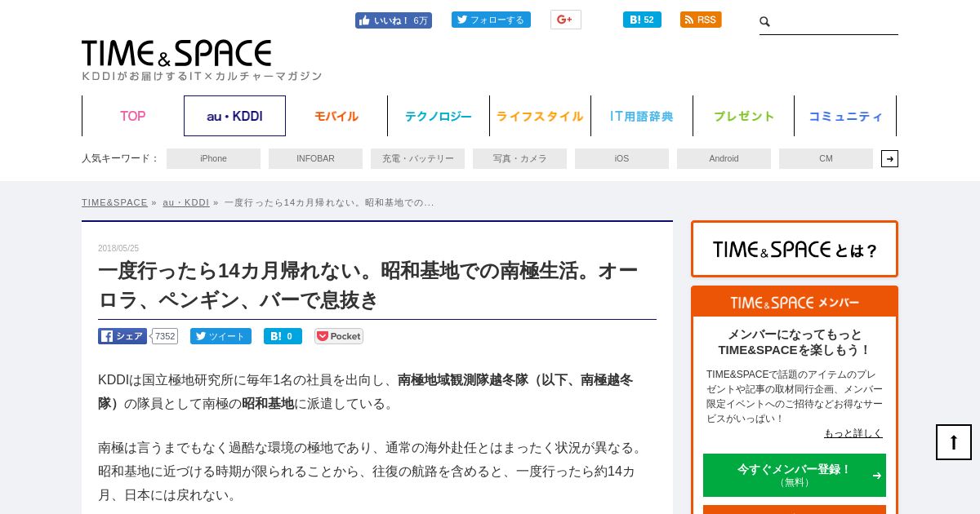Viewport: 980px width, 514px height.
Task: Click the au・KDDI breadcrumb link
Action: click(x=185, y=202)
